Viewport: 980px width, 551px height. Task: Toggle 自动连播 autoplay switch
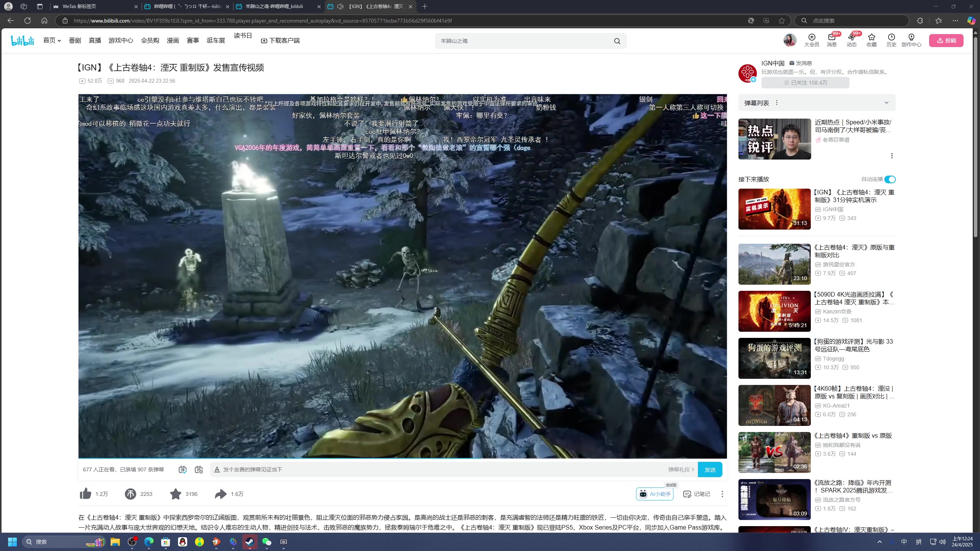tap(890, 179)
